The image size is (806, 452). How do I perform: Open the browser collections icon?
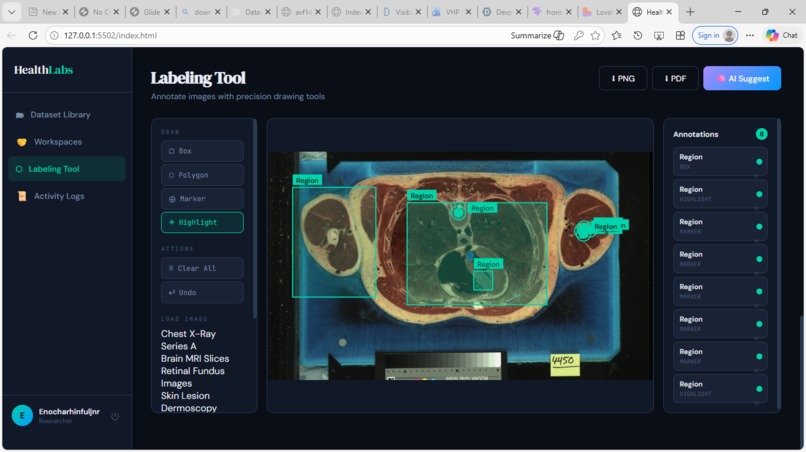[680, 35]
